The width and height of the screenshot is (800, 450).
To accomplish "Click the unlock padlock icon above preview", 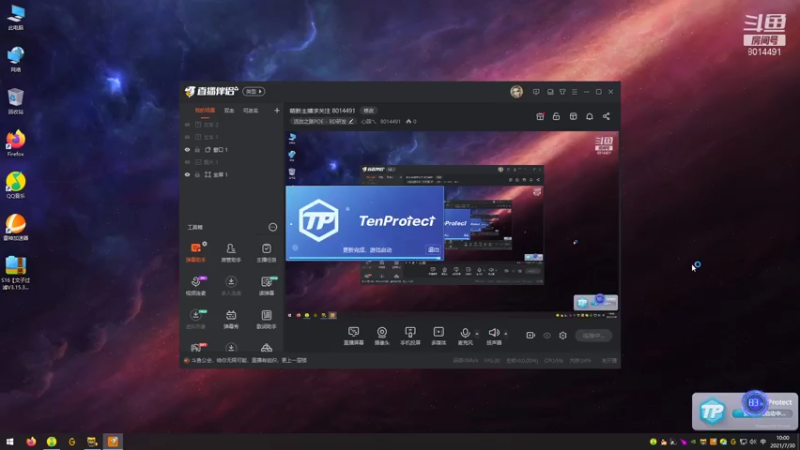I will tap(556, 116).
